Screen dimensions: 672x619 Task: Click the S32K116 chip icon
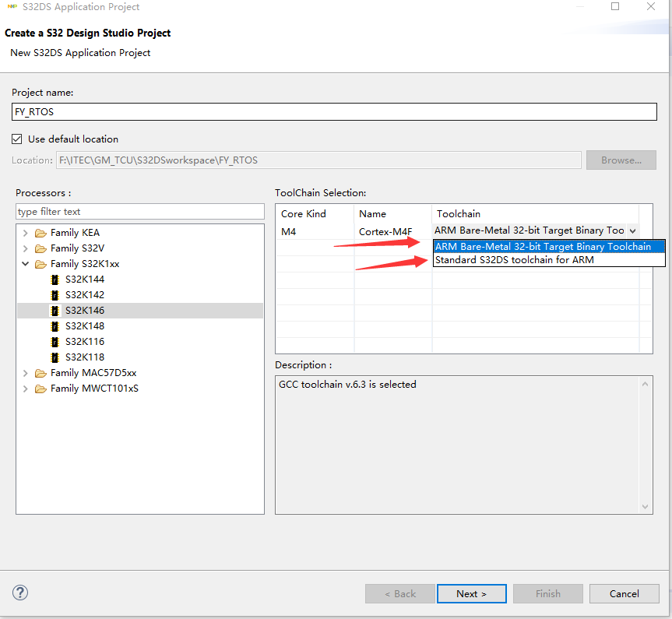(x=55, y=342)
